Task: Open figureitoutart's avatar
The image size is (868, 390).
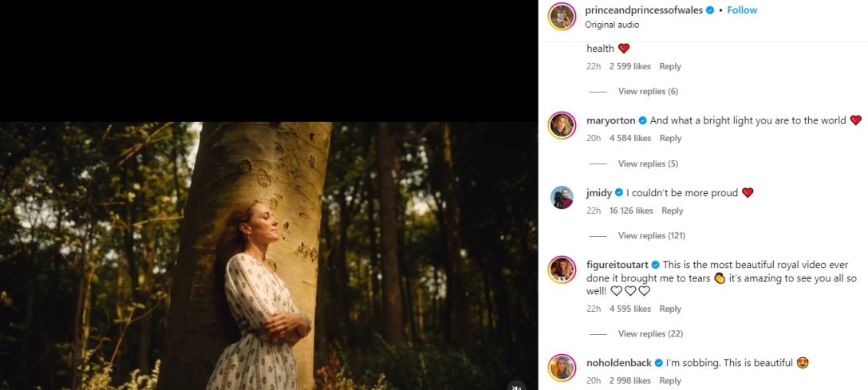Action: click(x=562, y=270)
